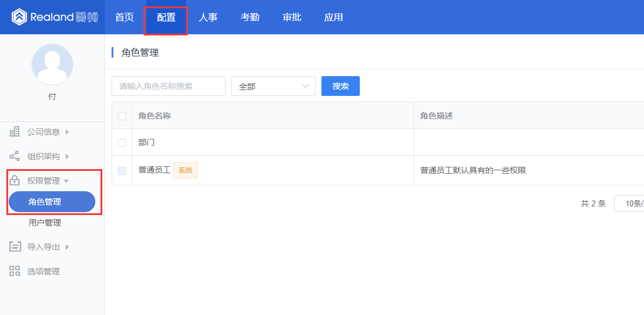Image resolution: width=644 pixels, height=315 pixels.
Task: Go to the 首页 tab
Action: [x=124, y=17]
